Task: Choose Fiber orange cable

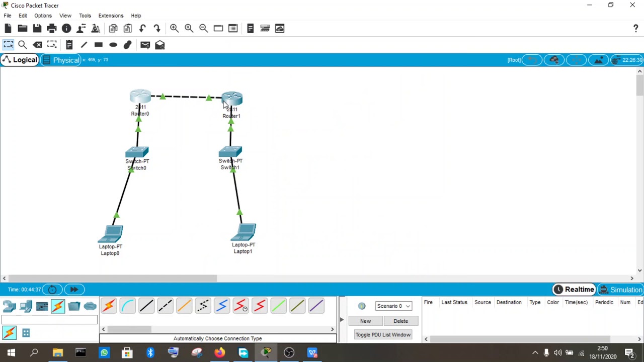Action: pyautogui.click(x=184, y=306)
